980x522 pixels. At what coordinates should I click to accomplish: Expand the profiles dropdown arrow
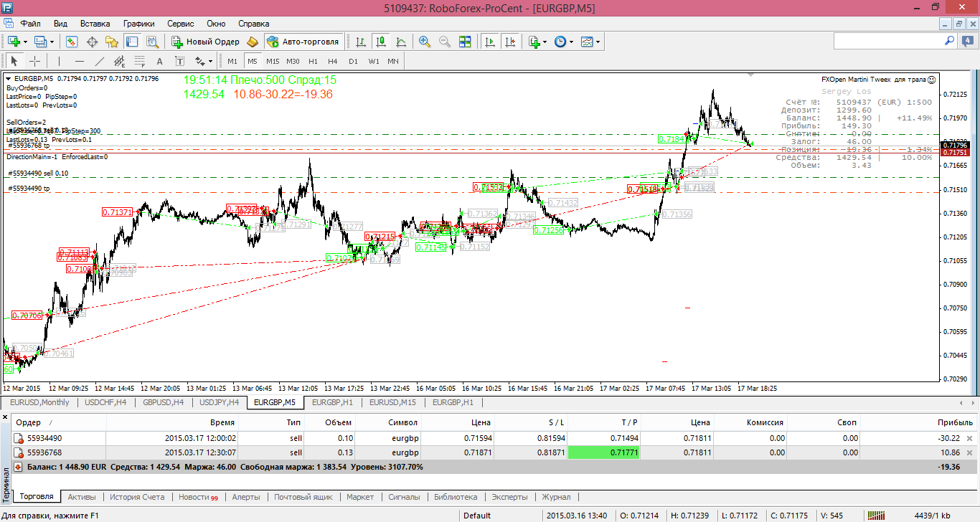pos(52,42)
